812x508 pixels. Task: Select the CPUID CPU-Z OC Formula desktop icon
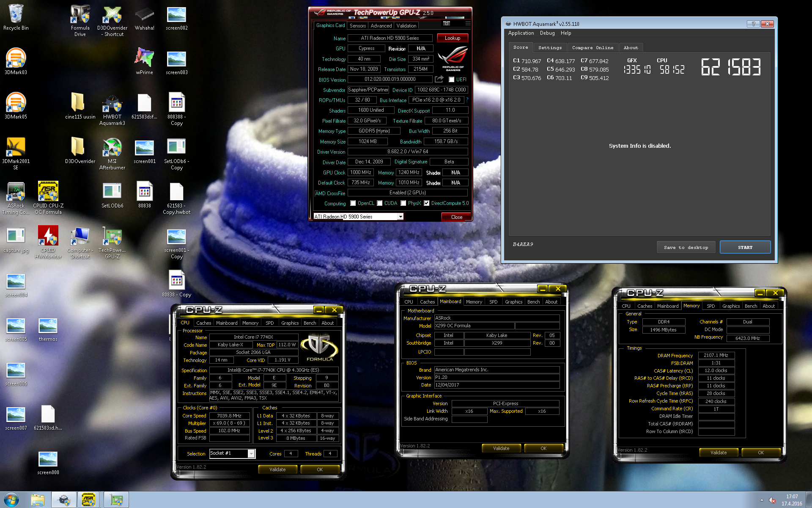[x=48, y=198]
